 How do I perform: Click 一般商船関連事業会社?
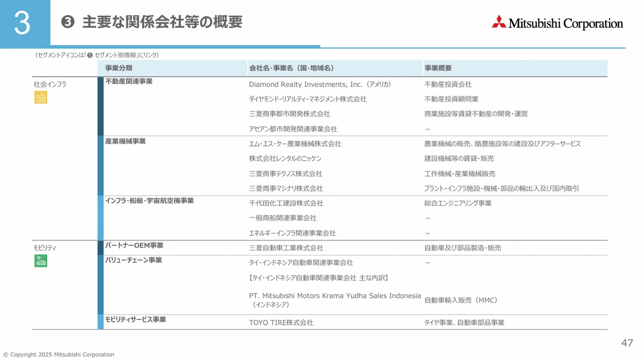pos(283,218)
